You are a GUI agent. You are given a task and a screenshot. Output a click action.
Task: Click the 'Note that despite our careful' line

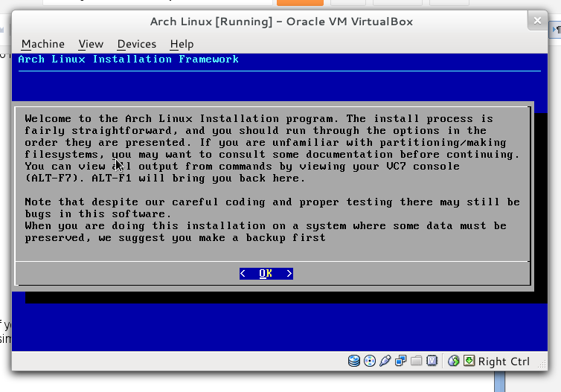click(272, 202)
